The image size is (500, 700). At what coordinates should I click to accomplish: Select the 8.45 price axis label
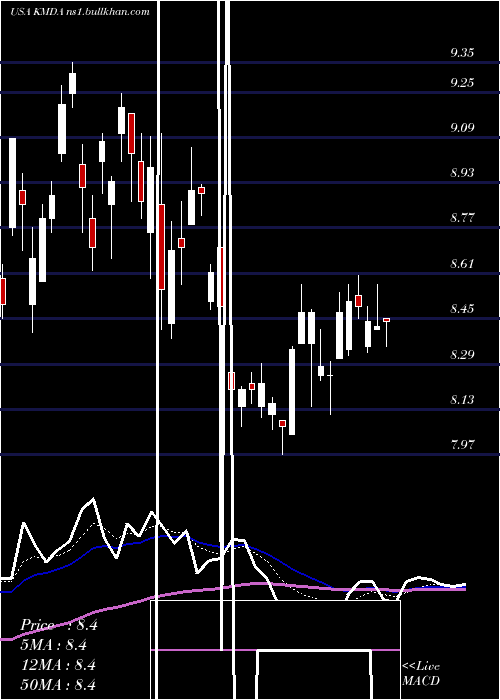462,309
